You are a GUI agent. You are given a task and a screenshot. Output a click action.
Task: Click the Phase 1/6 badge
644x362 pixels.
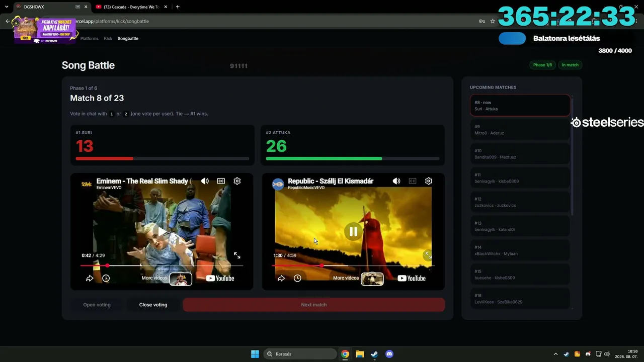(542, 65)
